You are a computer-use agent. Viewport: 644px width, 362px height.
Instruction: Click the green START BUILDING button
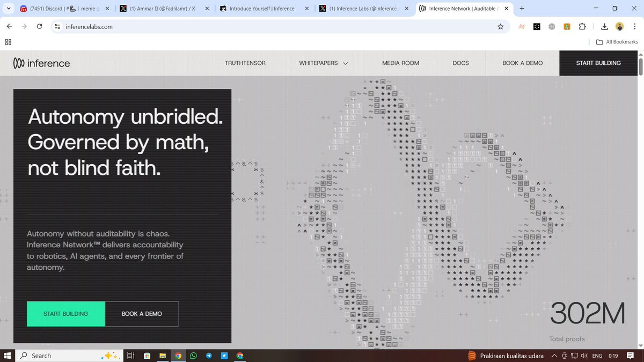pyautogui.click(x=66, y=314)
